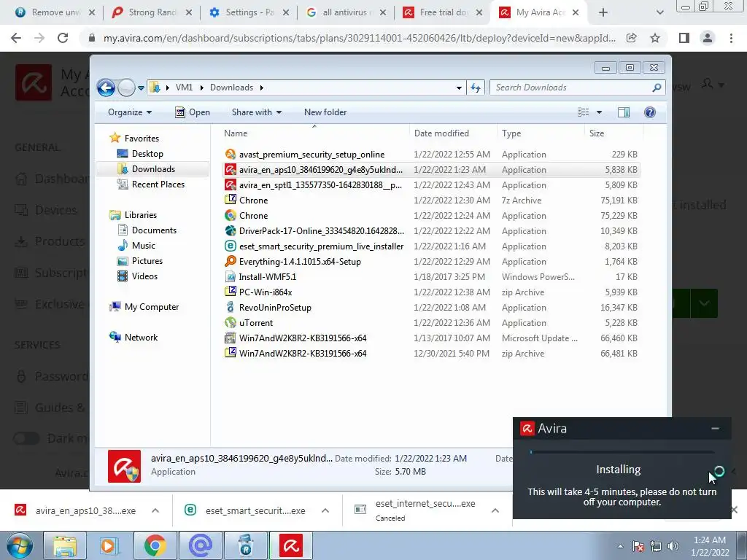
Task: Expand the view options dropdown arrow
Action: [600, 112]
